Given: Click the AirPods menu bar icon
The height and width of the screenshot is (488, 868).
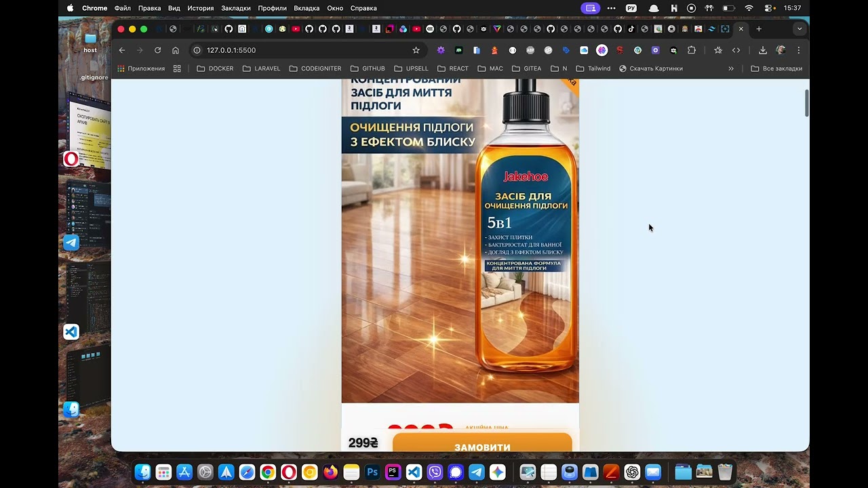Looking at the screenshot, I should click(x=709, y=8).
